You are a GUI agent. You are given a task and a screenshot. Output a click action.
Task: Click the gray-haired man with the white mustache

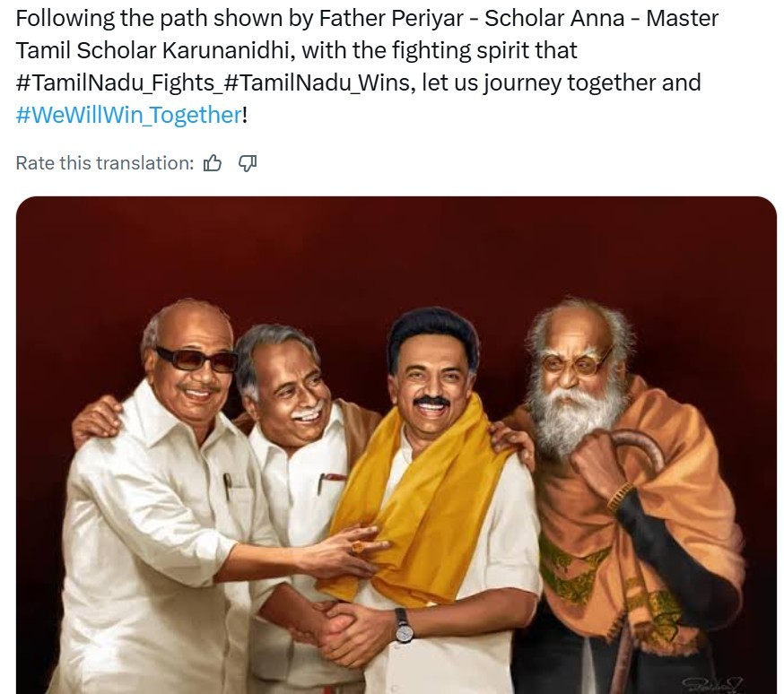[x=295, y=450]
